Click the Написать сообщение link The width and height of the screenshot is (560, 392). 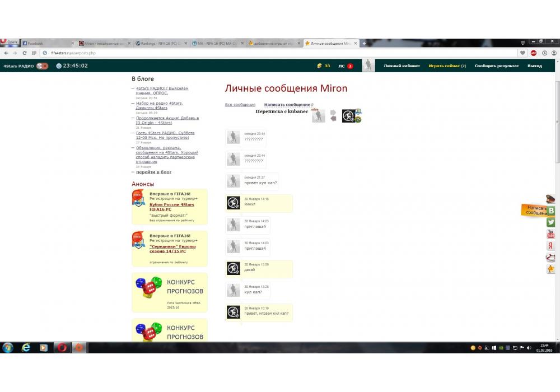[287, 105]
